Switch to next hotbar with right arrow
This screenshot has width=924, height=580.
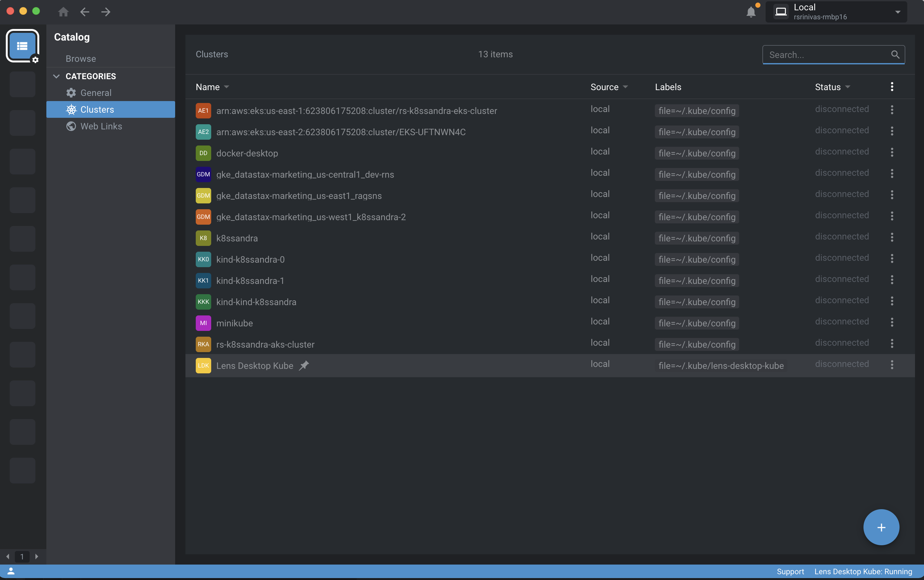click(x=36, y=556)
